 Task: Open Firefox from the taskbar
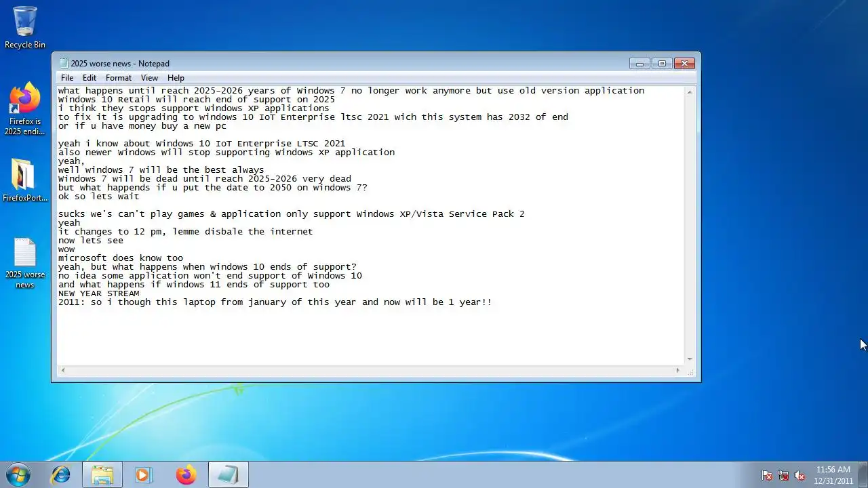[x=186, y=475]
